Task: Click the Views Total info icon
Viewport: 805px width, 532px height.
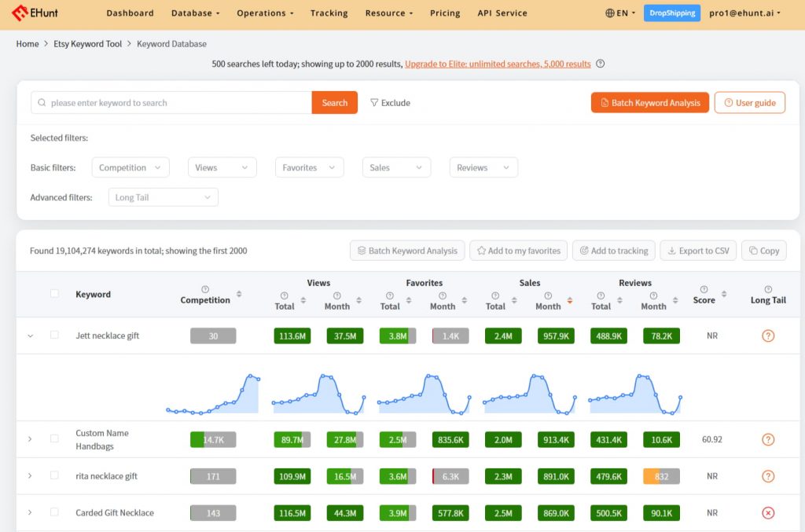Action: 284,295
